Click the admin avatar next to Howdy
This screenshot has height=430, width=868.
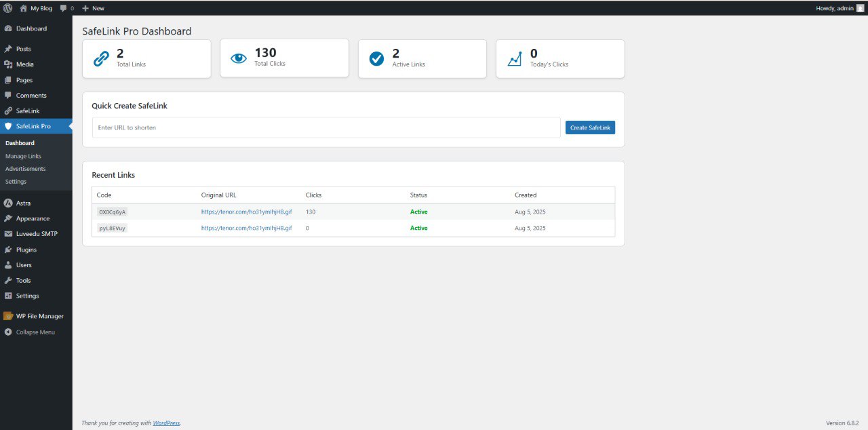click(861, 8)
